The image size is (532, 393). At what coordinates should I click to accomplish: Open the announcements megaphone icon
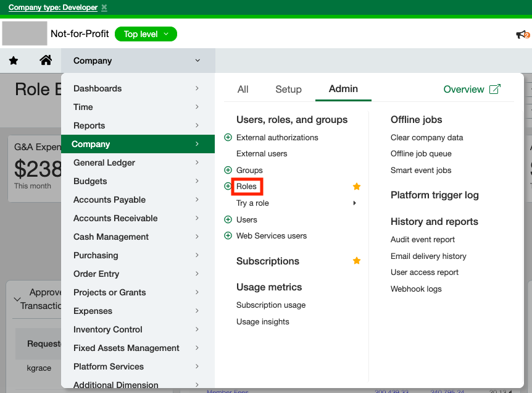click(522, 35)
